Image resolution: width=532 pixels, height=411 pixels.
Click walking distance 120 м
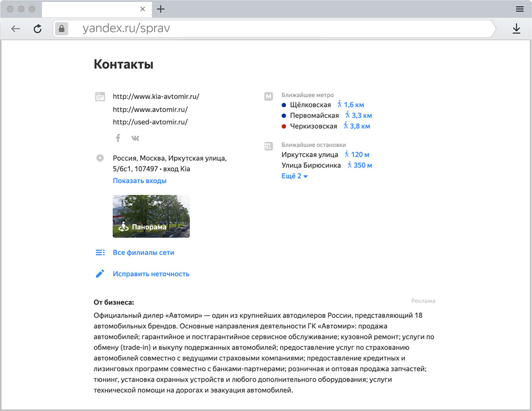coord(356,155)
